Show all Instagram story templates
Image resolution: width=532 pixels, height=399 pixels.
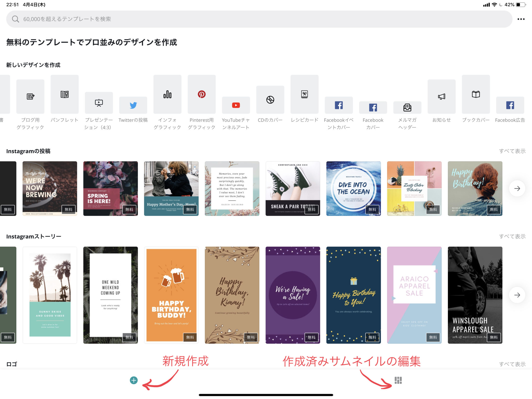[x=512, y=236]
